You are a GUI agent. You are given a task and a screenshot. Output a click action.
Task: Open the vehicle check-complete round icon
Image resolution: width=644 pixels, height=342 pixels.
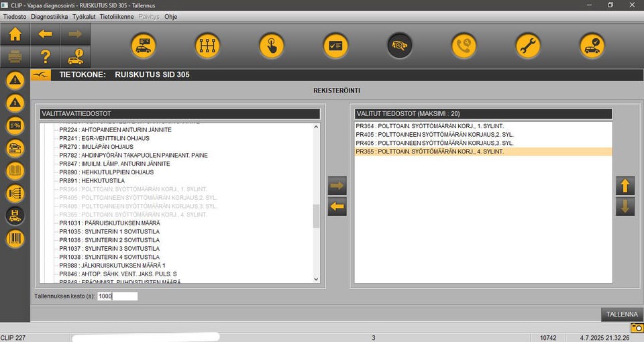tap(592, 46)
